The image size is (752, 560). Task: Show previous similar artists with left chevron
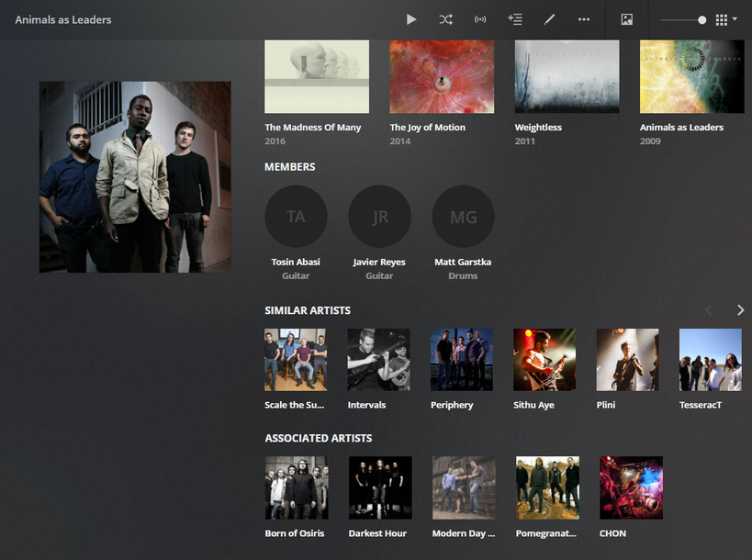[x=708, y=310]
